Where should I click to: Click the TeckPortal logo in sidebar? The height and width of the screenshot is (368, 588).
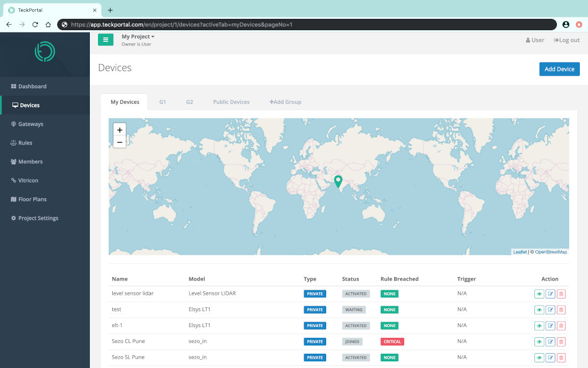[44, 52]
